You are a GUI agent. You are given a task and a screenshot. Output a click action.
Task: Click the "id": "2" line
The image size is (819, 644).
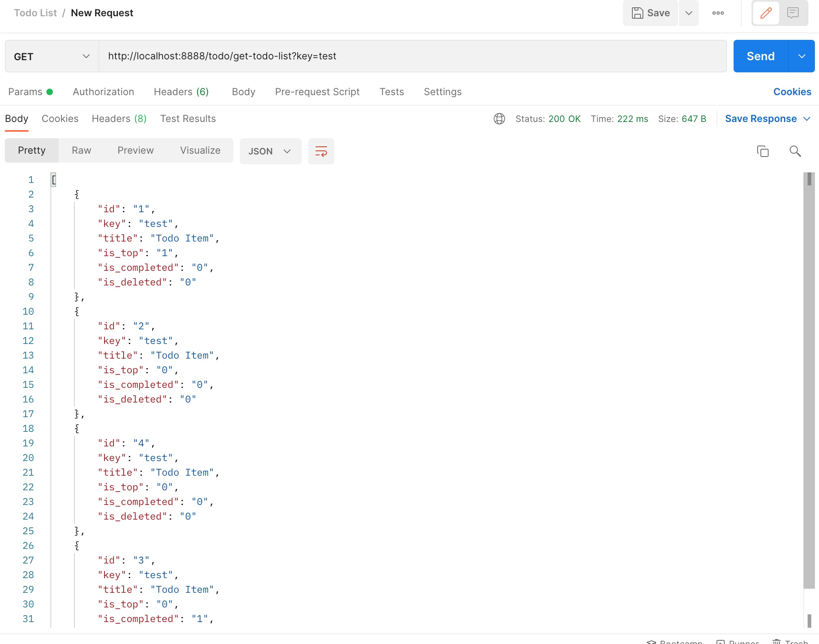[126, 326]
